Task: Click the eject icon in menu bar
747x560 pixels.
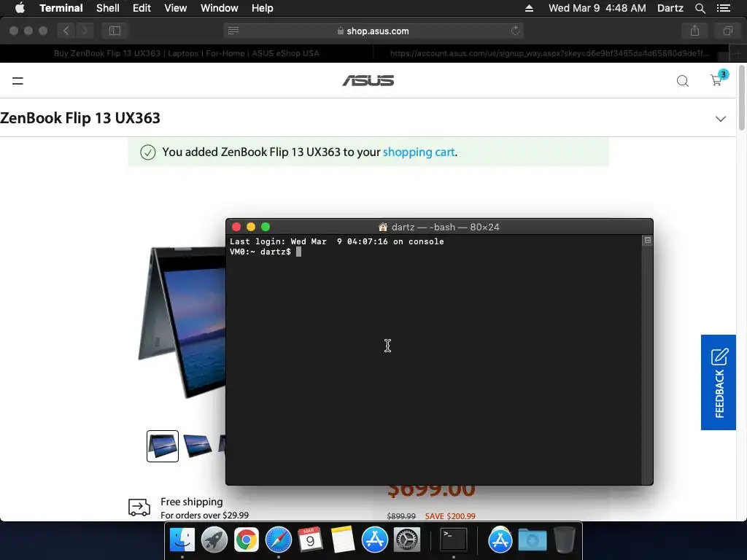Action: [x=529, y=8]
